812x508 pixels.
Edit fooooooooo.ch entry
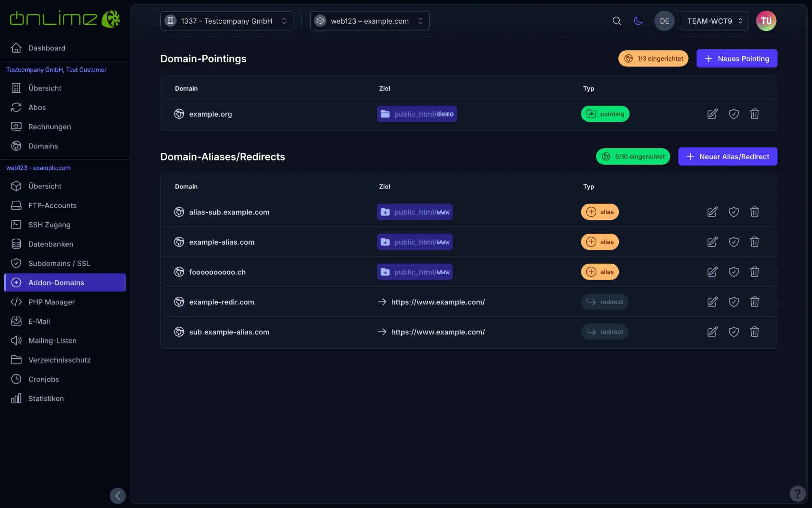[x=713, y=272]
